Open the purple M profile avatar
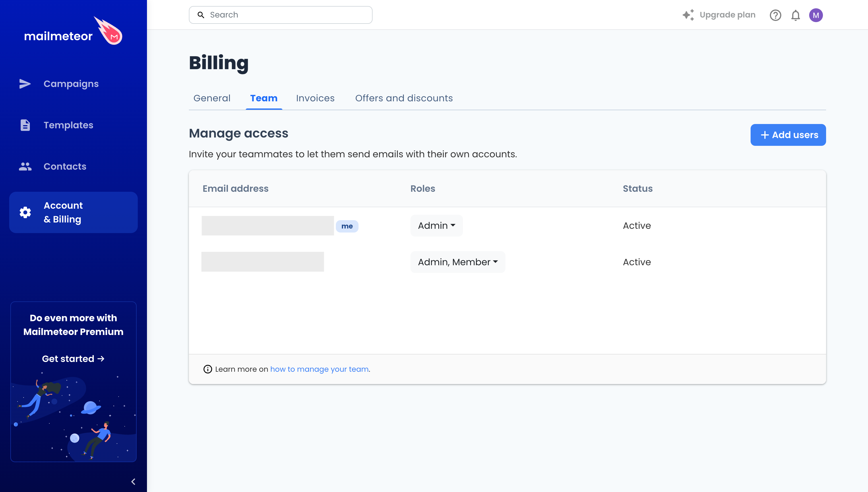Screen dimensions: 868x492 click(x=816, y=15)
